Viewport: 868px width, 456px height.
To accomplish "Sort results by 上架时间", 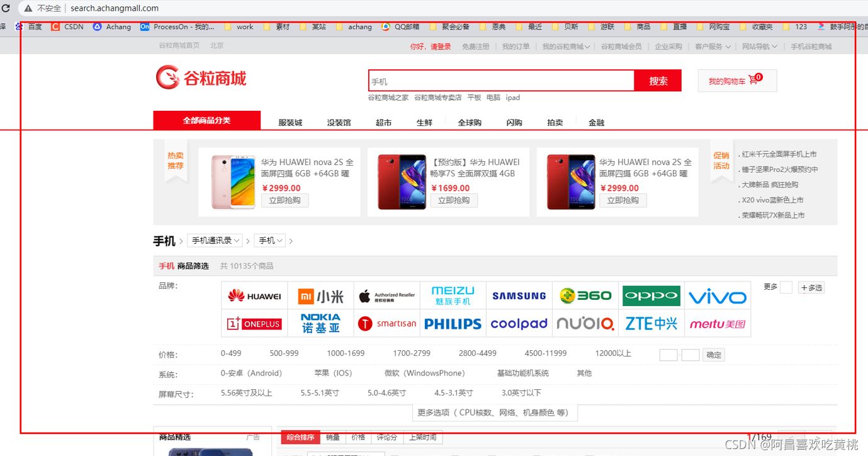I will (x=422, y=437).
